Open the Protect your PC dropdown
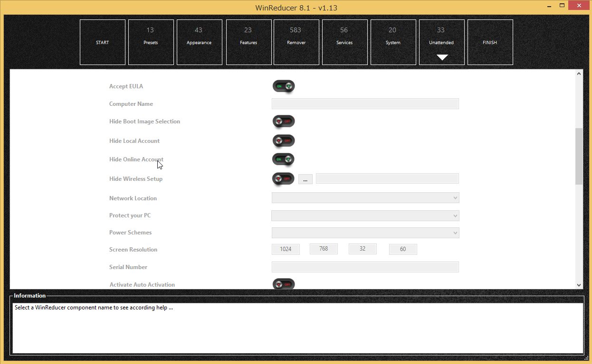This screenshot has width=592, height=364. [365, 215]
